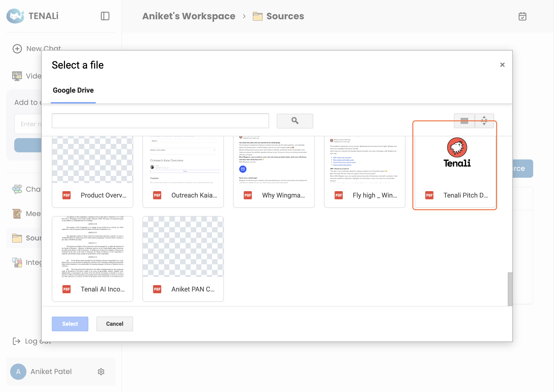This screenshot has height=392, width=554.
Task: Click the Sources folder icon in sidebar
Action: [x=17, y=238]
